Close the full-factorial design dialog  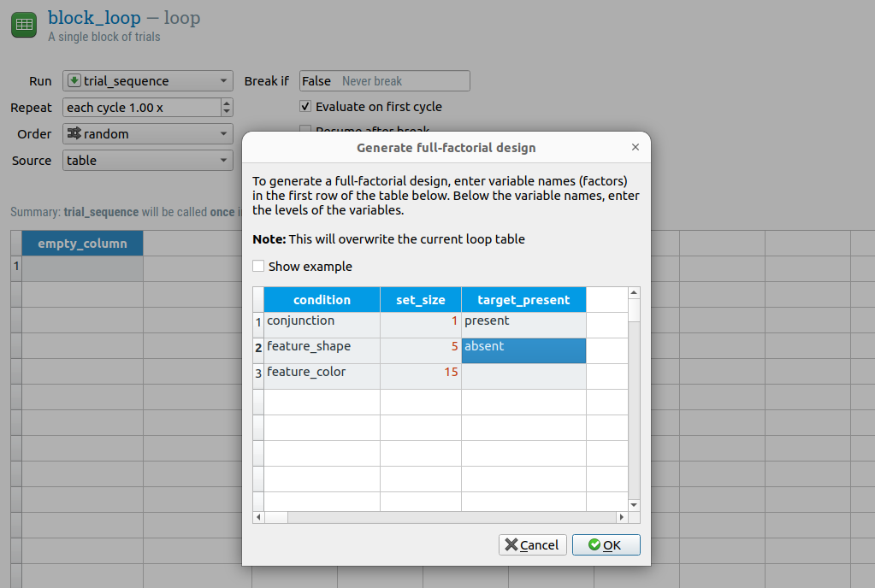(x=635, y=147)
